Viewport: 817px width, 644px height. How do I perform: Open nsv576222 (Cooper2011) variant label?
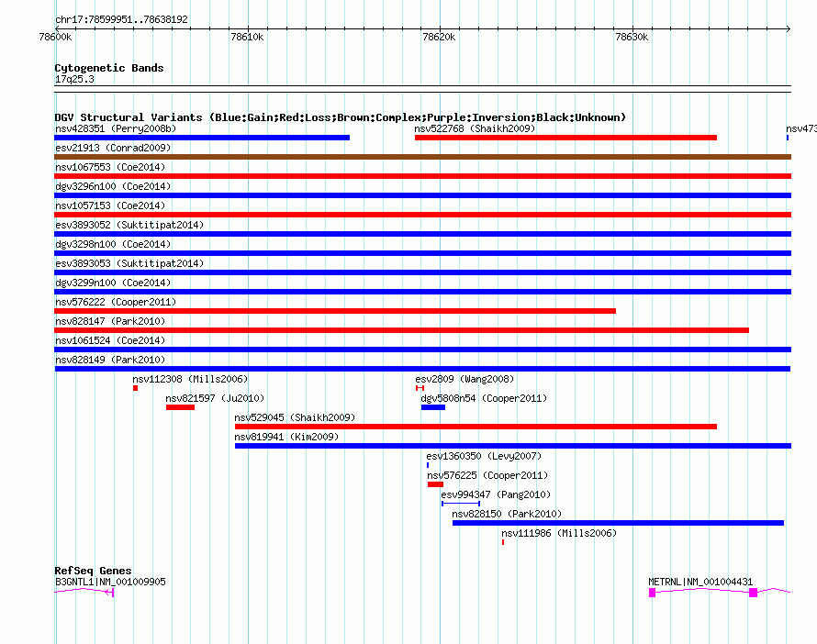coord(116,302)
